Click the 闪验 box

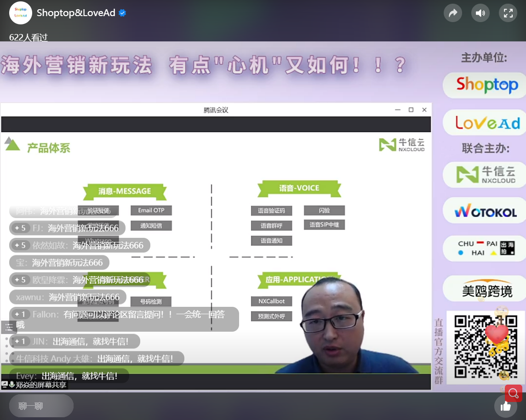(x=325, y=211)
